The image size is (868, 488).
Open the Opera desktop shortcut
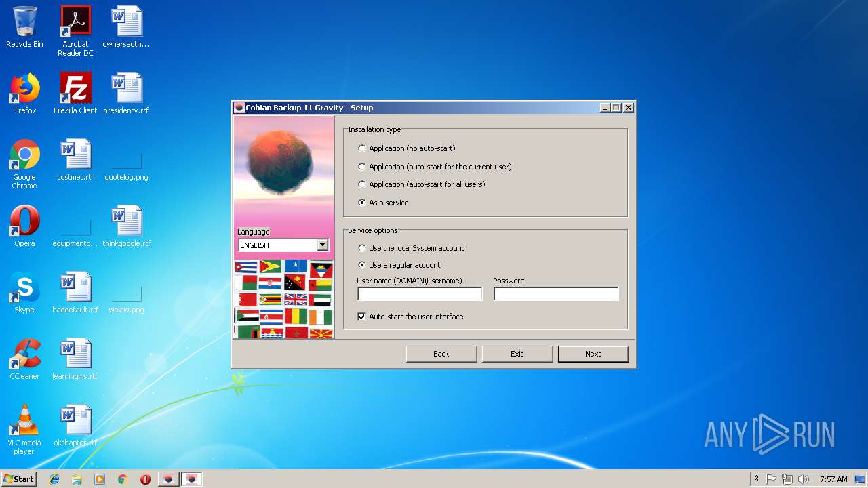coord(24,226)
